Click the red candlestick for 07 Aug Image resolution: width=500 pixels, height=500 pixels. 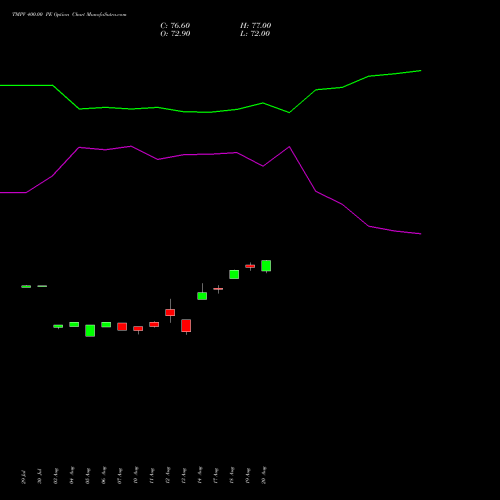122,326
